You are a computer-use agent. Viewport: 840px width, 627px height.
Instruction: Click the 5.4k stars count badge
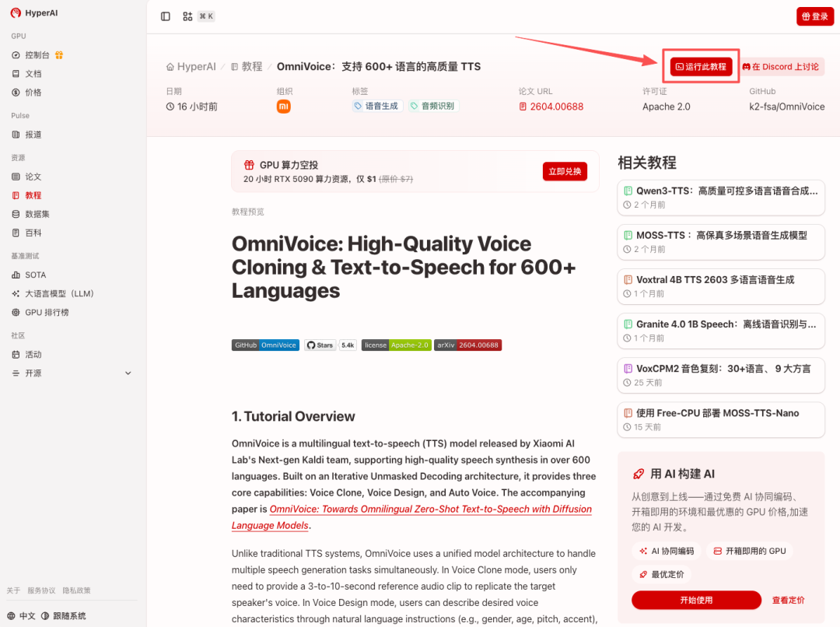(x=348, y=345)
